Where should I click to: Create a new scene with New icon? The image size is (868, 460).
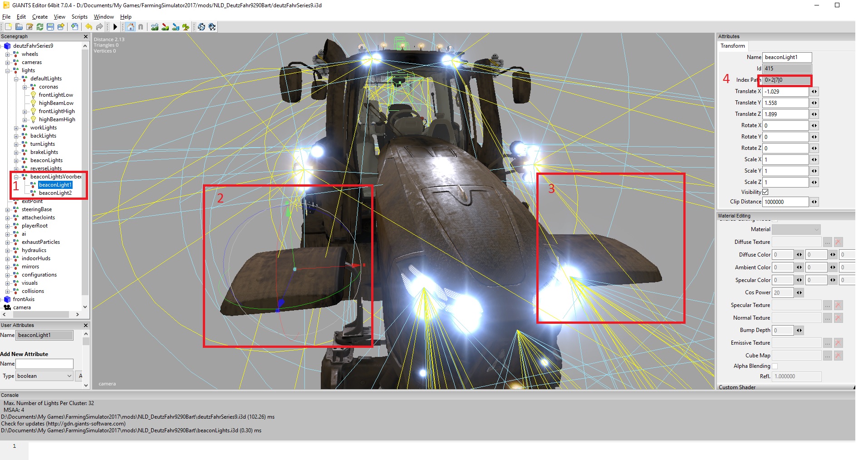(8, 27)
